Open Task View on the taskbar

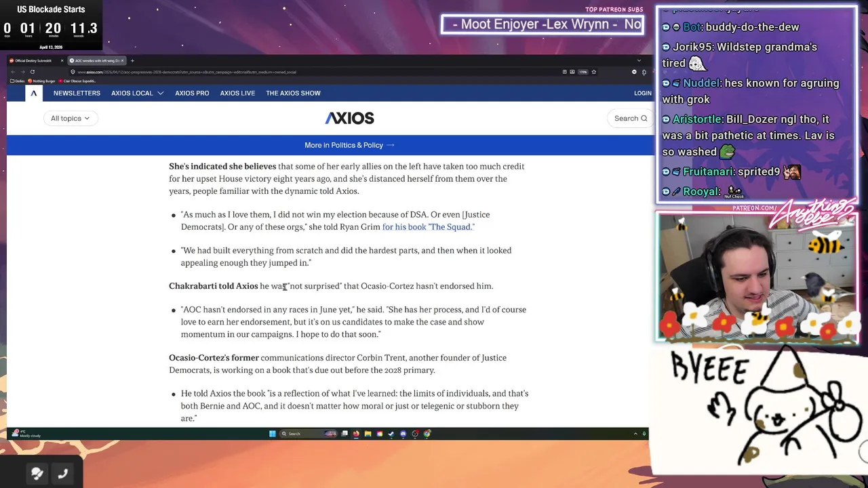(344, 434)
